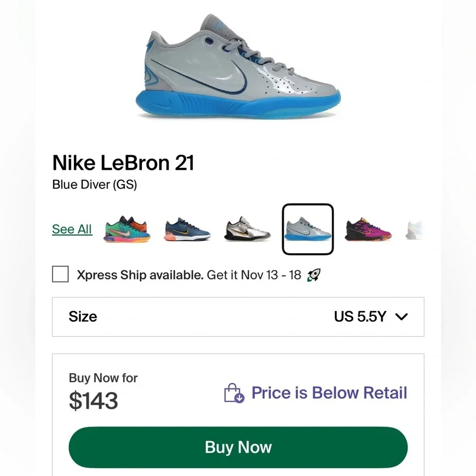476x476 pixels.
Task: Click the Nike LeBron 21 product title
Action: (x=123, y=163)
